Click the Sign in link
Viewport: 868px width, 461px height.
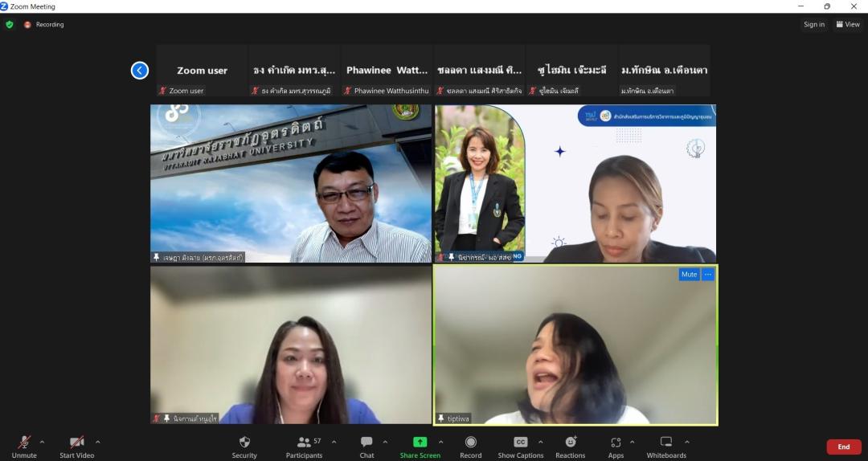[x=813, y=25]
